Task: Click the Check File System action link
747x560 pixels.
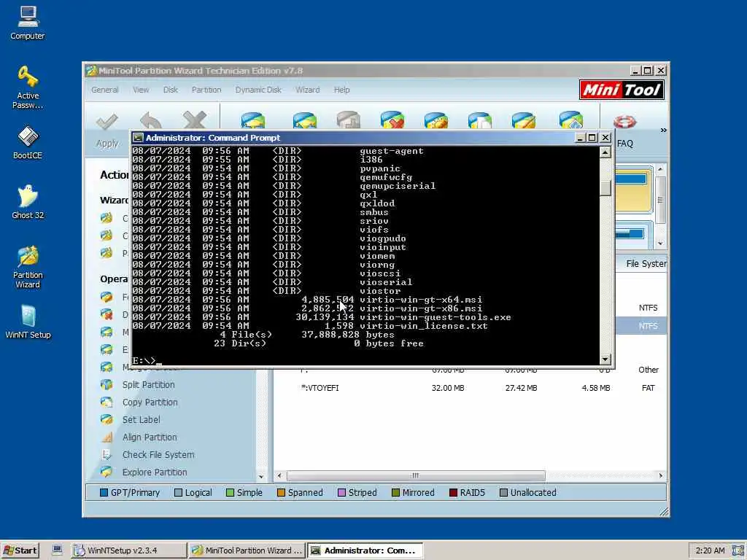Action: pyautogui.click(x=158, y=455)
